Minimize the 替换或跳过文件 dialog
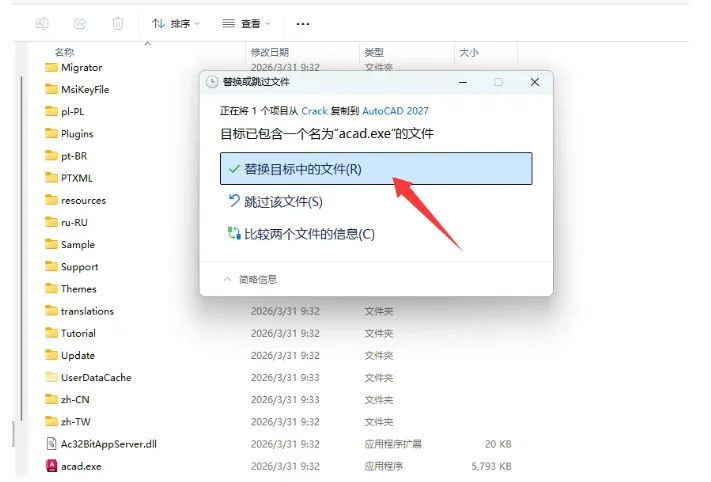This screenshot has width=711, height=482. pyautogui.click(x=463, y=82)
